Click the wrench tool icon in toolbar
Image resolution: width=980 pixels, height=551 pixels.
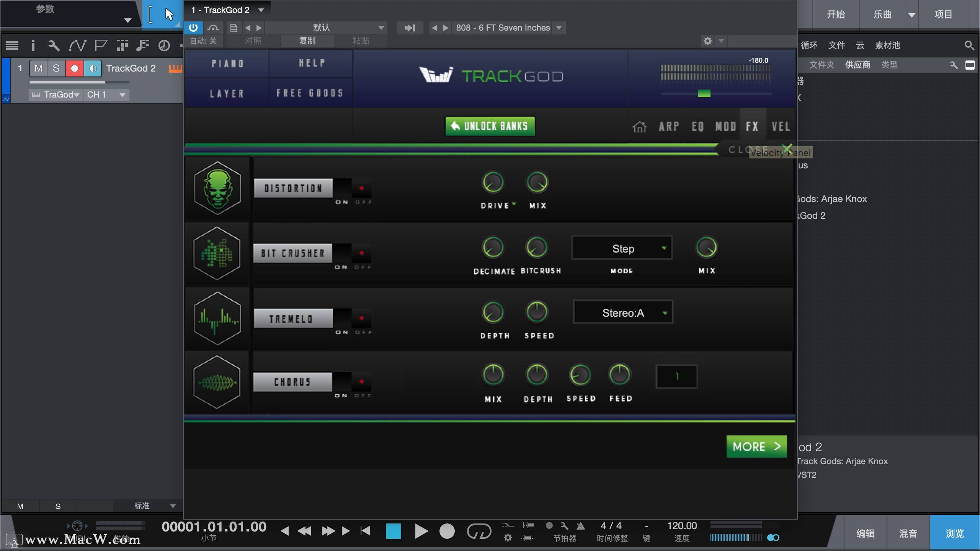click(x=54, y=46)
